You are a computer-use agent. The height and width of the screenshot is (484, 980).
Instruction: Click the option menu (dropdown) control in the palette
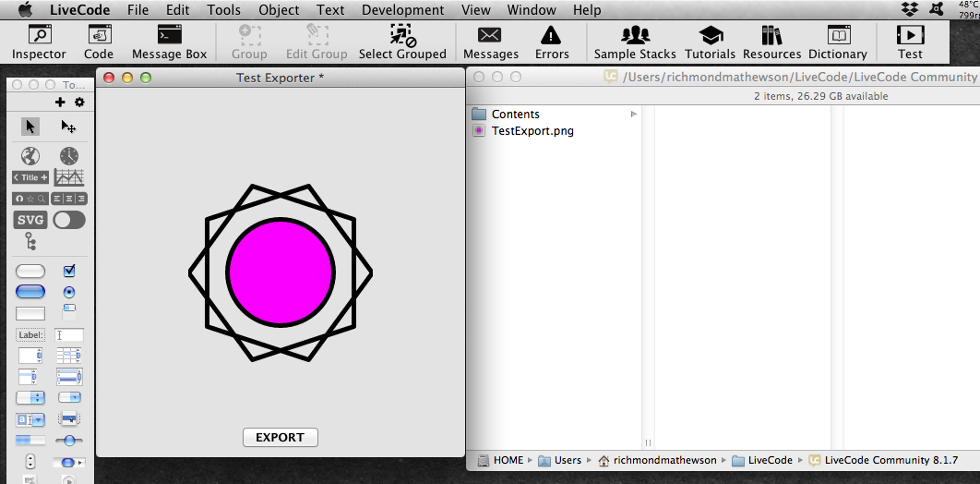point(30,398)
